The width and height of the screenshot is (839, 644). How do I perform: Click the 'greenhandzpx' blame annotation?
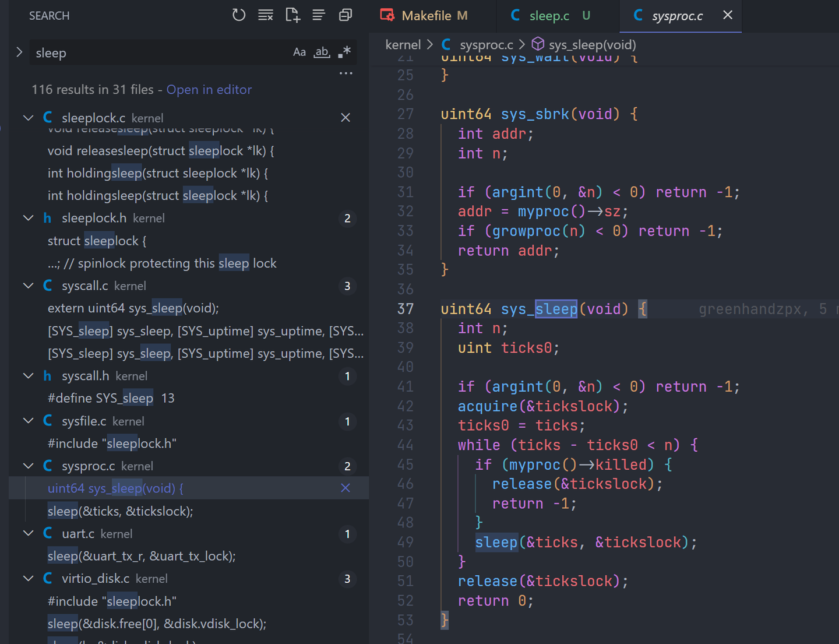click(x=749, y=309)
